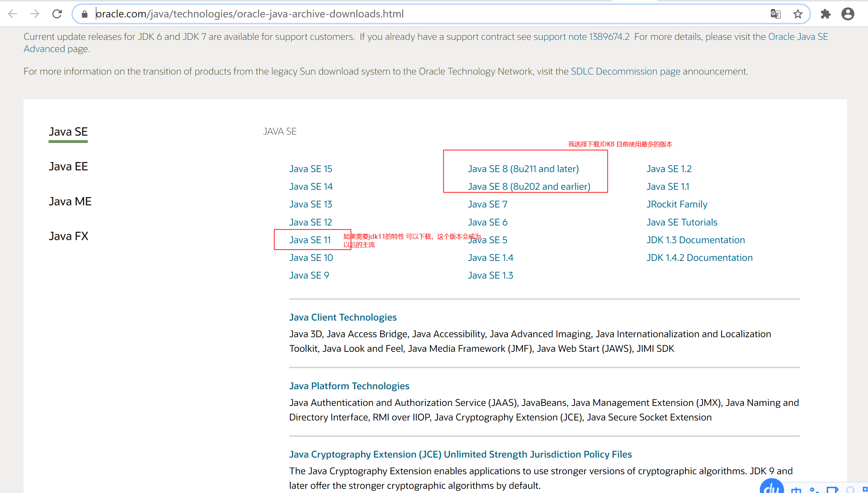
Task: Open the translate page icon
Action: pos(775,14)
